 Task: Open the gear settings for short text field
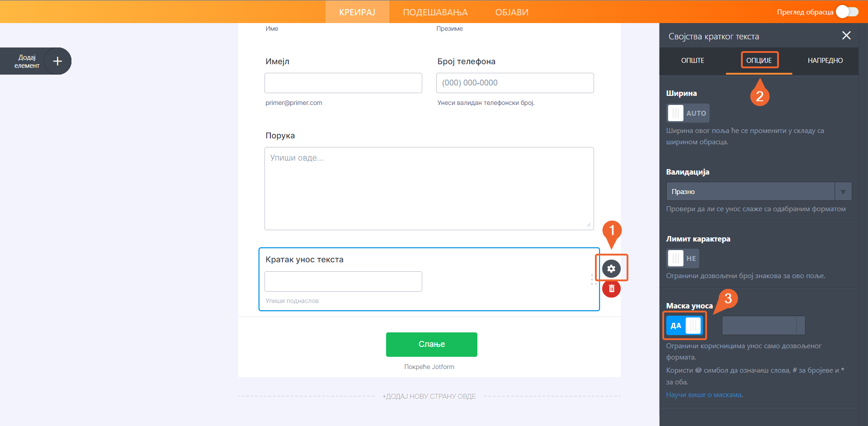click(x=611, y=269)
